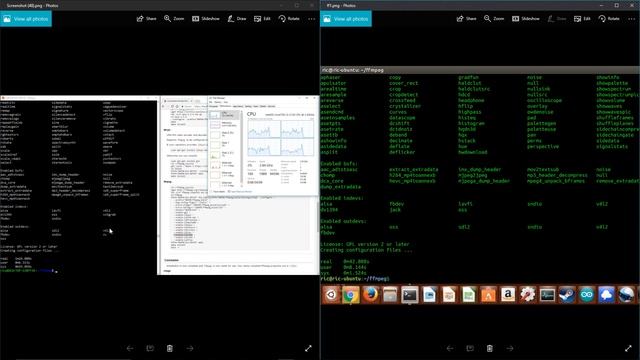Open Edit in ff1.png window

582,19
